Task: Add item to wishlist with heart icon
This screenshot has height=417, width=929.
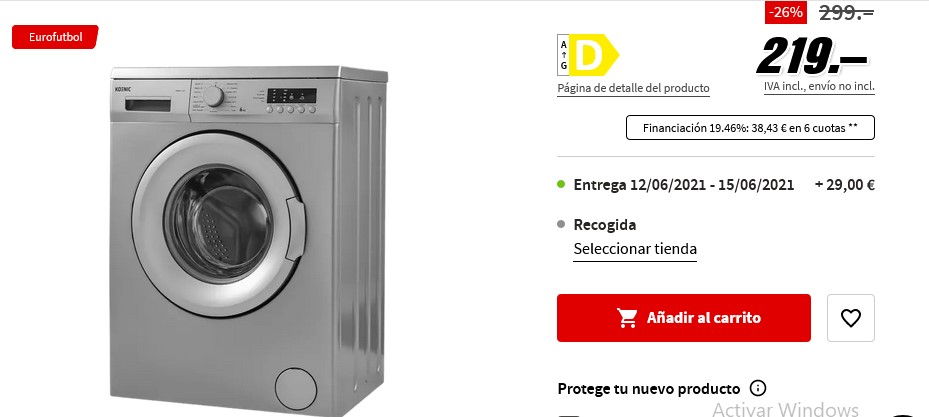Action: 851,318
